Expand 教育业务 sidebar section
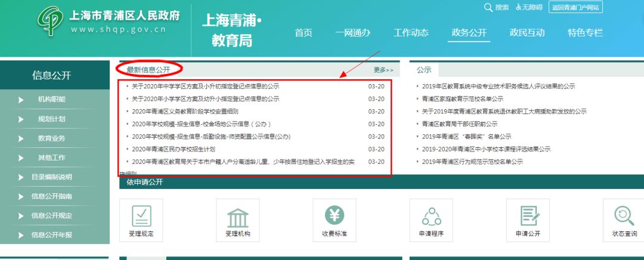 tap(51, 138)
